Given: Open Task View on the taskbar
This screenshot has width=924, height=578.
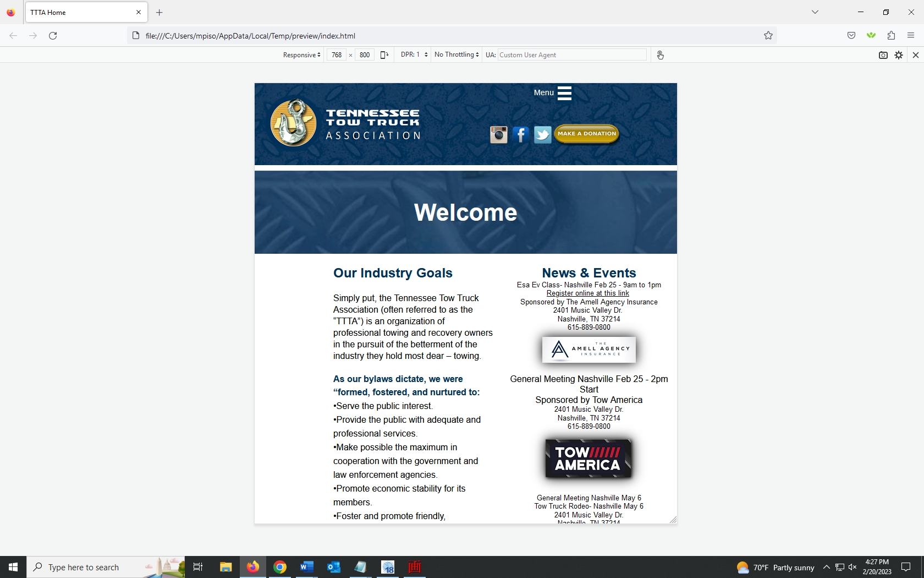Looking at the screenshot, I should [x=198, y=567].
